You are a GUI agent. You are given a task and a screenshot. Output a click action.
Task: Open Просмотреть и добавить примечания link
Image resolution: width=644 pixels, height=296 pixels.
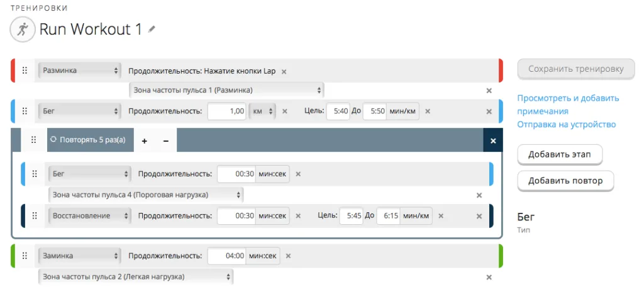568,105
